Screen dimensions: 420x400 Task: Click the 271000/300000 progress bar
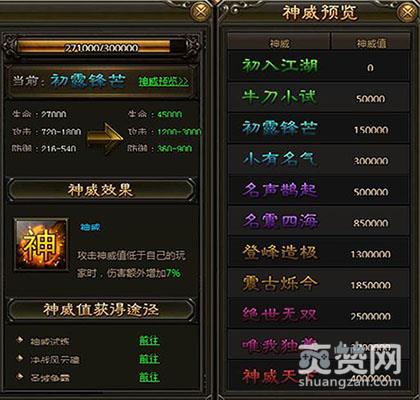coord(101,47)
